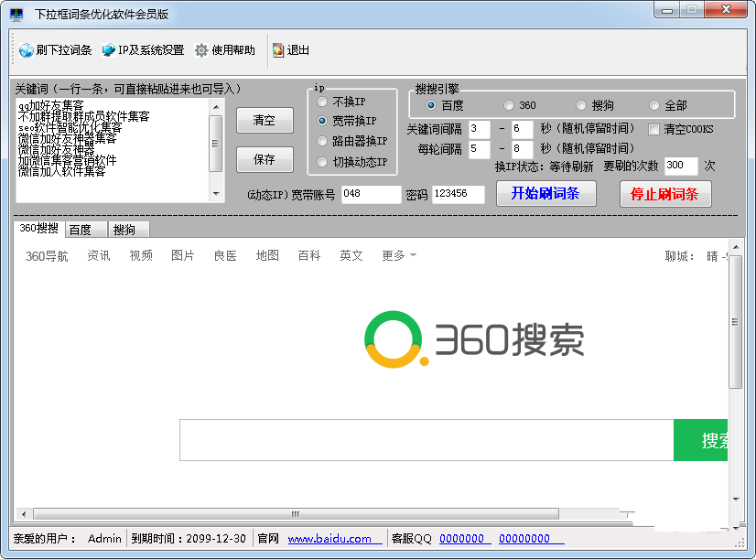Click 关键词间隔 minimum seconds field

pyautogui.click(x=480, y=129)
